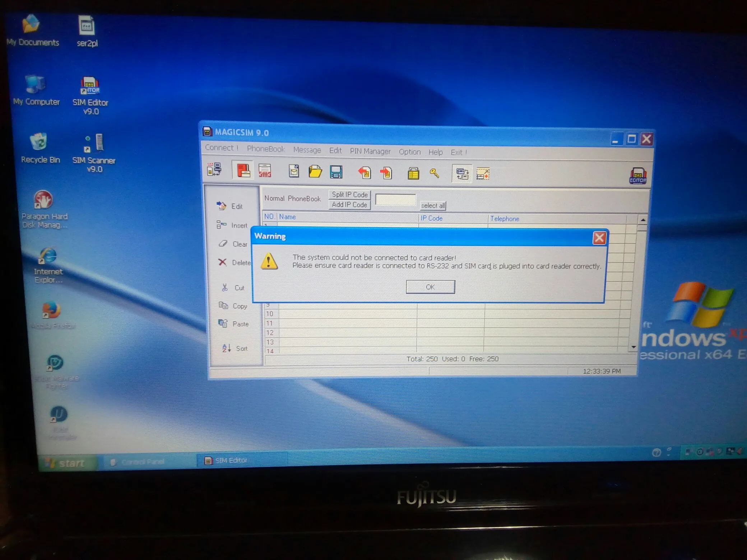Close the Warning dialog with X
747x560 pixels.
(599, 238)
